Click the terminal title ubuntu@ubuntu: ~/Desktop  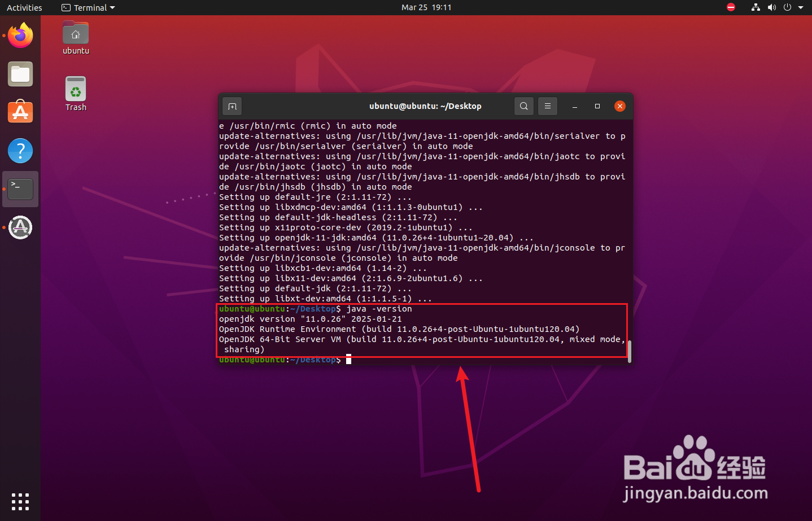[x=425, y=106]
